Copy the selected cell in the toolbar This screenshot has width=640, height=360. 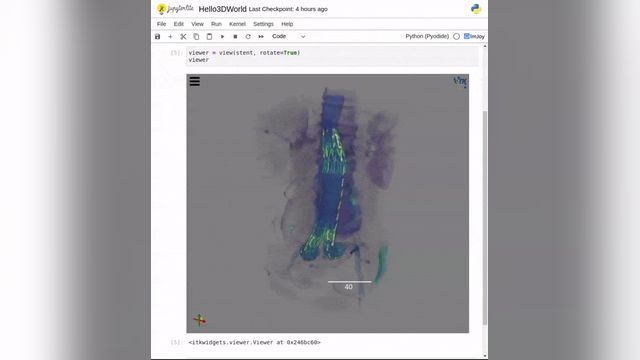click(x=196, y=36)
